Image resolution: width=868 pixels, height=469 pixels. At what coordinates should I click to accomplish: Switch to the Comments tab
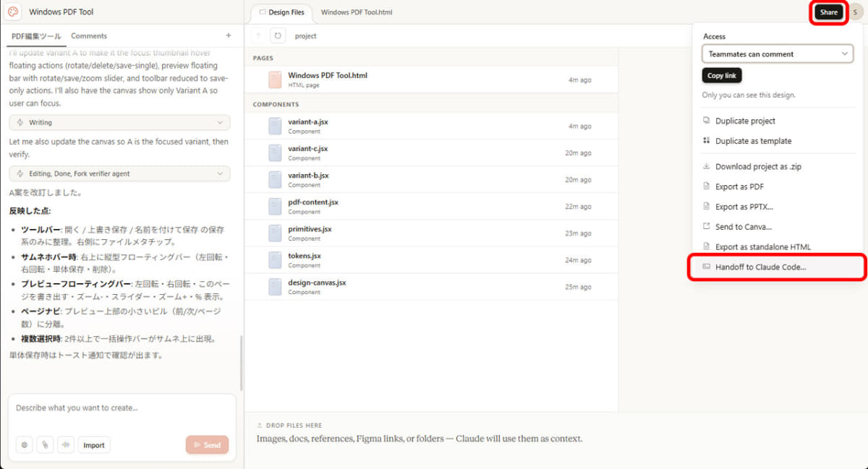pyautogui.click(x=89, y=36)
